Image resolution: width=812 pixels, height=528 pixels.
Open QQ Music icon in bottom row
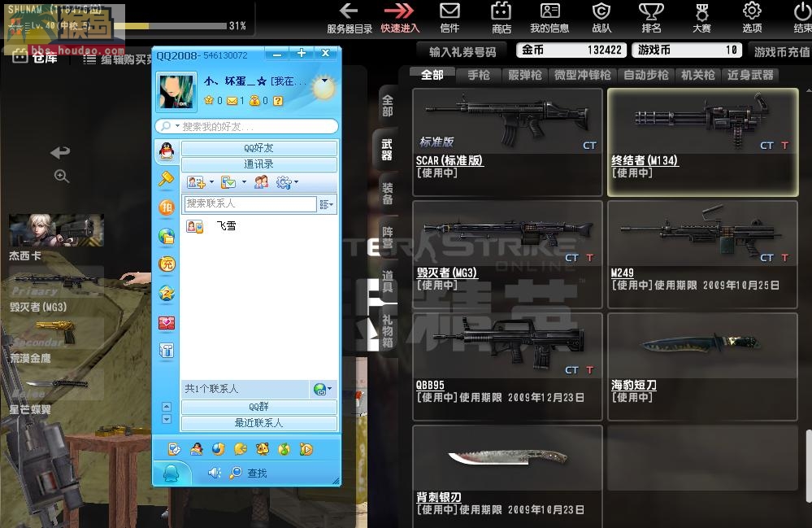pyautogui.click(x=284, y=449)
